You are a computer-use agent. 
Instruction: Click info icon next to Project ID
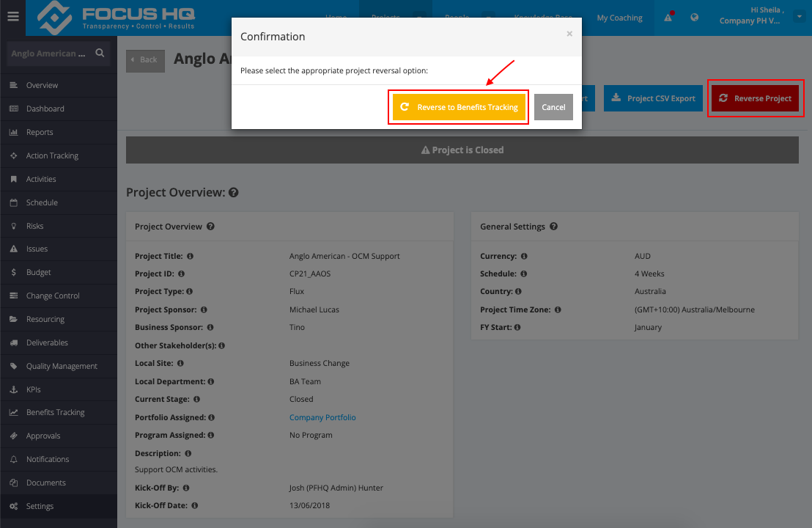181,274
